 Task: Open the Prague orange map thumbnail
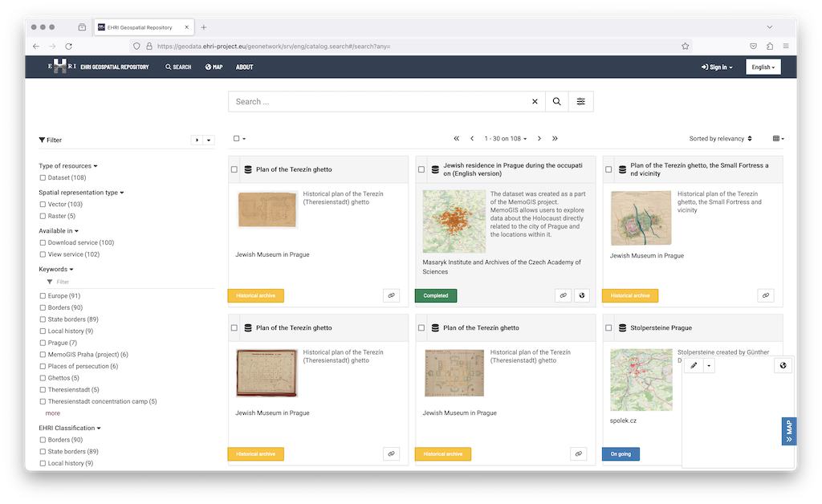(x=454, y=222)
